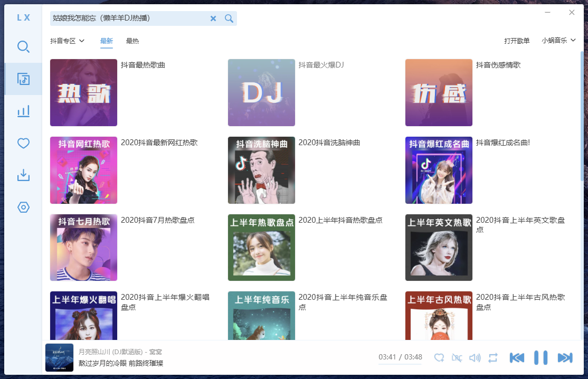Open the settings hexagon icon in sidebar

click(x=23, y=207)
